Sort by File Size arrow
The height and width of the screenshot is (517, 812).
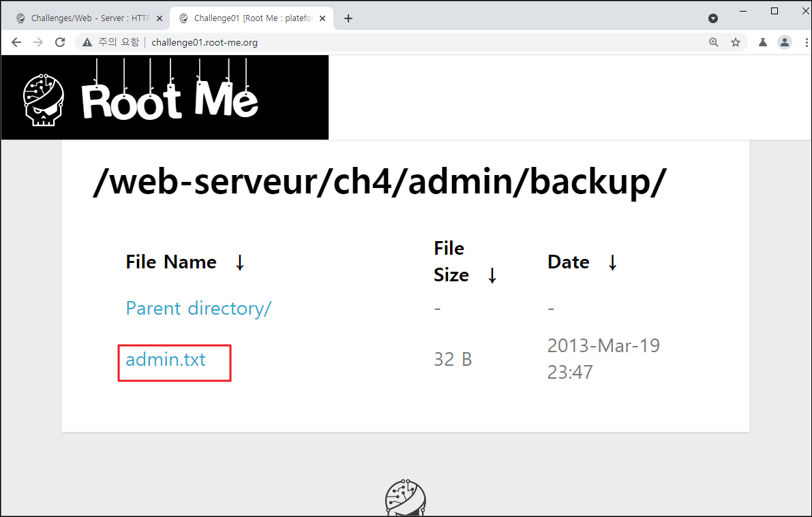tap(492, 275)
